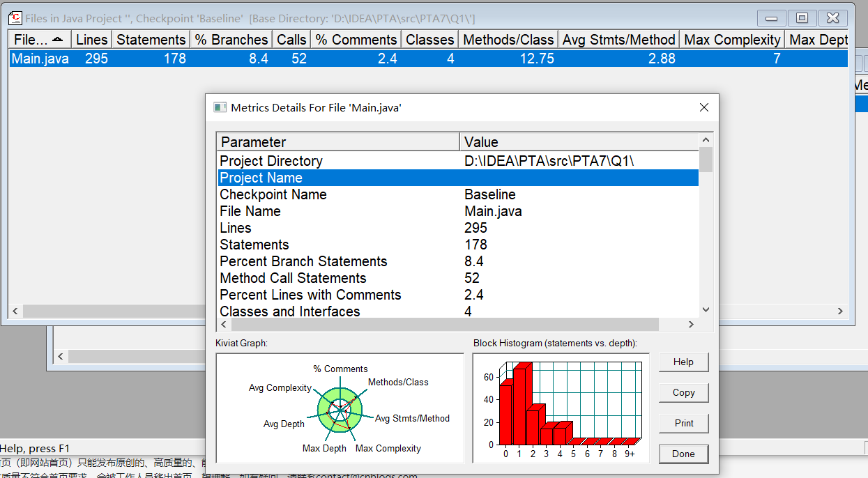Click the value D:\IDEA\PTA\src\PTA7\Q1\
Viewport: 868px width, 478px height.
point(549,161)
